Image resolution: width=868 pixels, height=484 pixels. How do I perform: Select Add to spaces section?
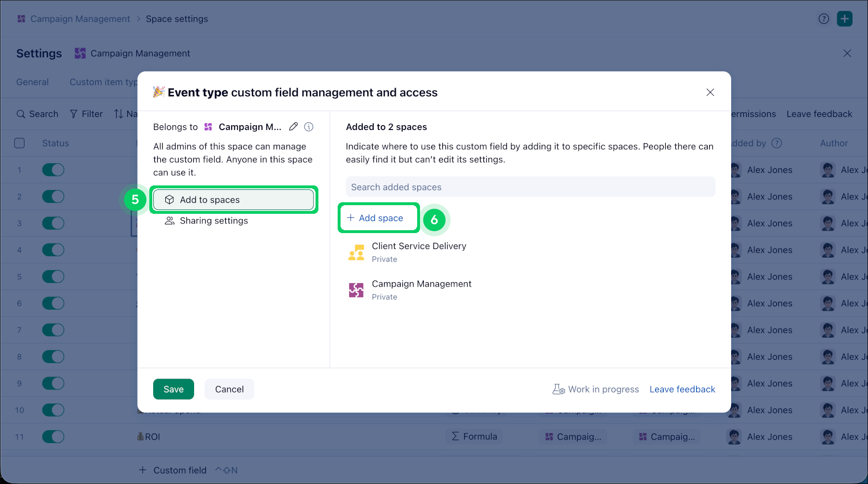point(234,200)
